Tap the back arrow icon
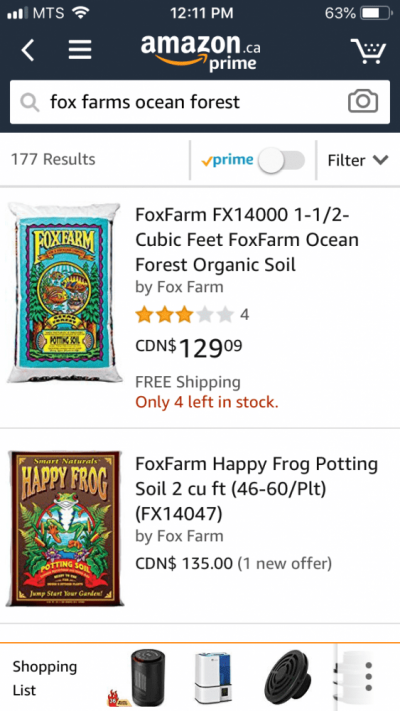 click(28, 50)
